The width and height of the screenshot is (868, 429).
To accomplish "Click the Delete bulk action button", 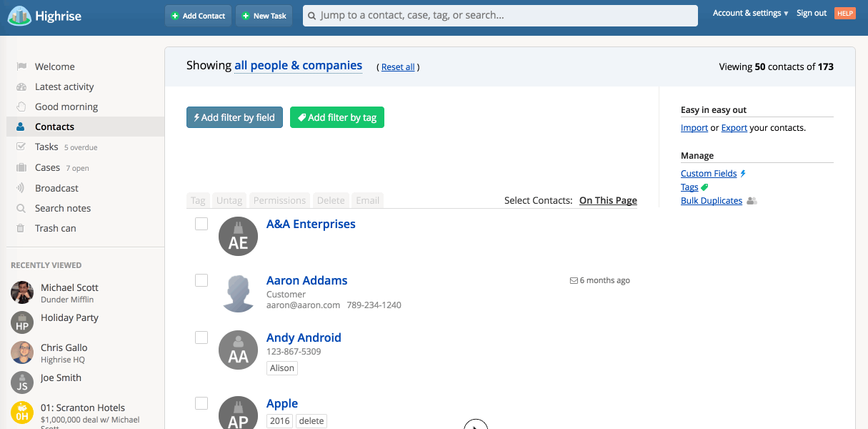I will (331, 200).
